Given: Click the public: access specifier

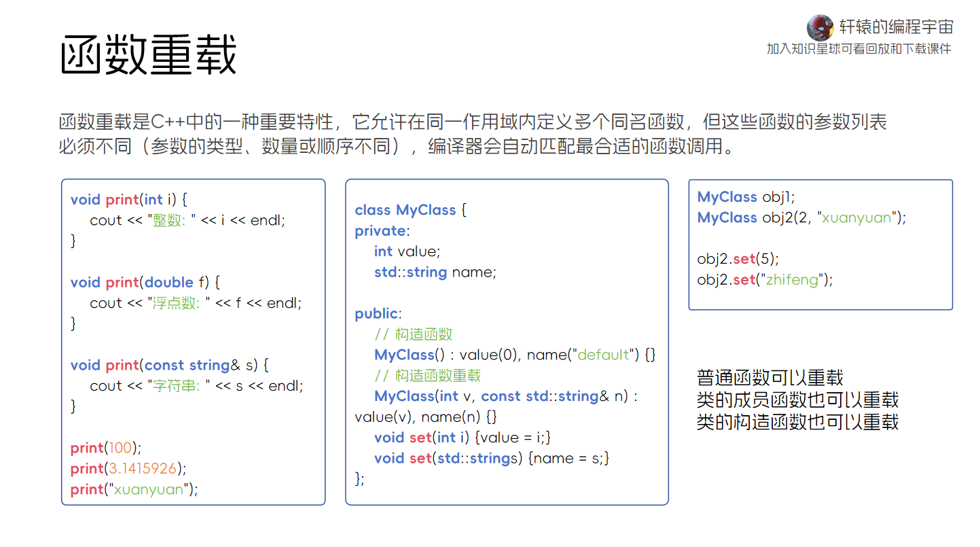Looking at the screenshot, I should point(378,314).
